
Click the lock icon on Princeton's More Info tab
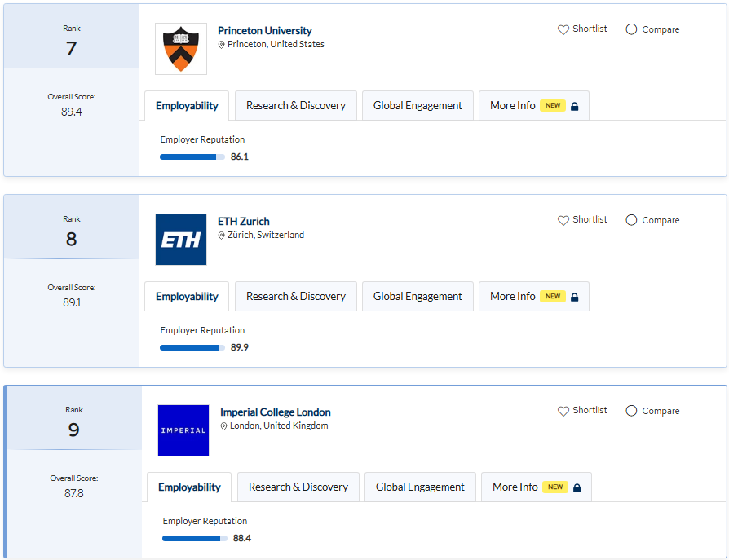574,107
